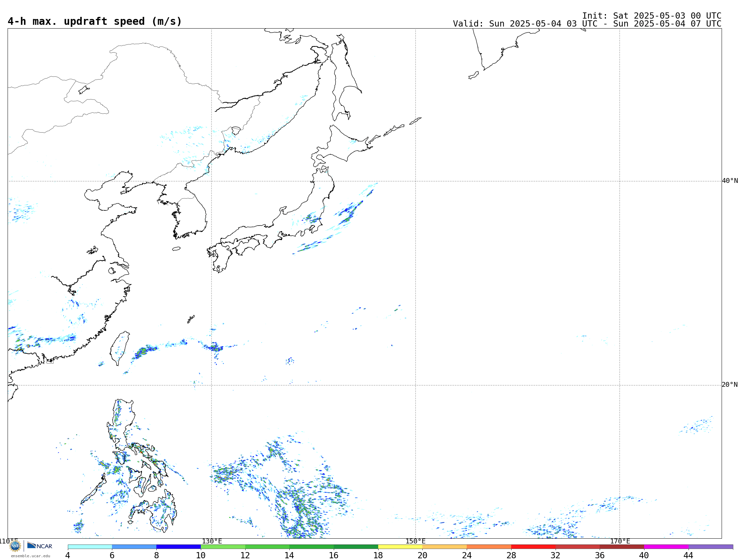Pick the green 14–16 colorbar swatch
Image resolution: width=744 pixels, height=560 pixels.
coord(311,547)
